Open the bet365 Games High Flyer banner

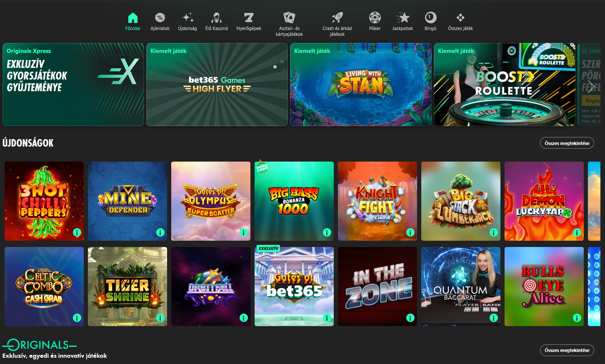point(217,85)
